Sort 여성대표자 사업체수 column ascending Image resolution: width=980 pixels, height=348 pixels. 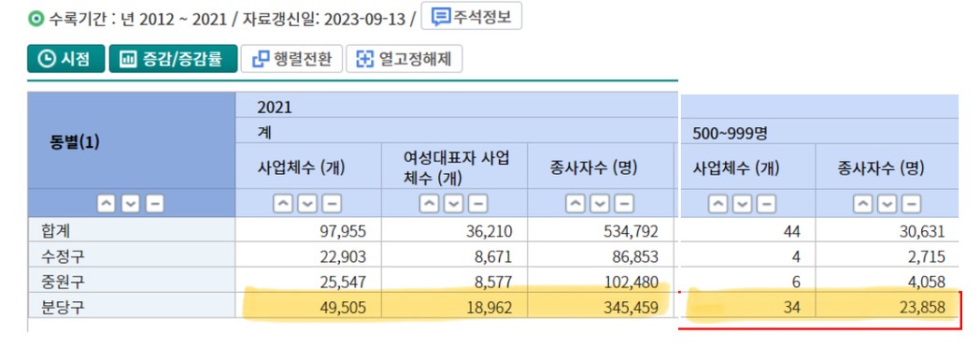point(430,204)
